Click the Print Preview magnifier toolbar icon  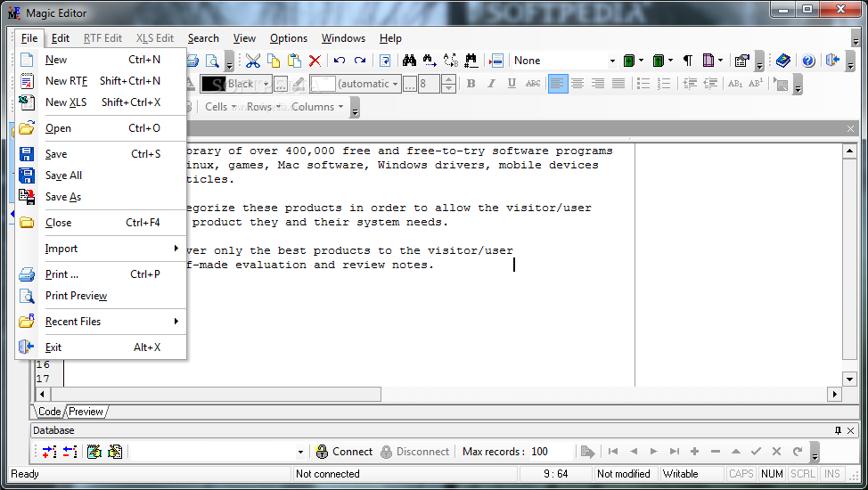(x=212, y=61)
